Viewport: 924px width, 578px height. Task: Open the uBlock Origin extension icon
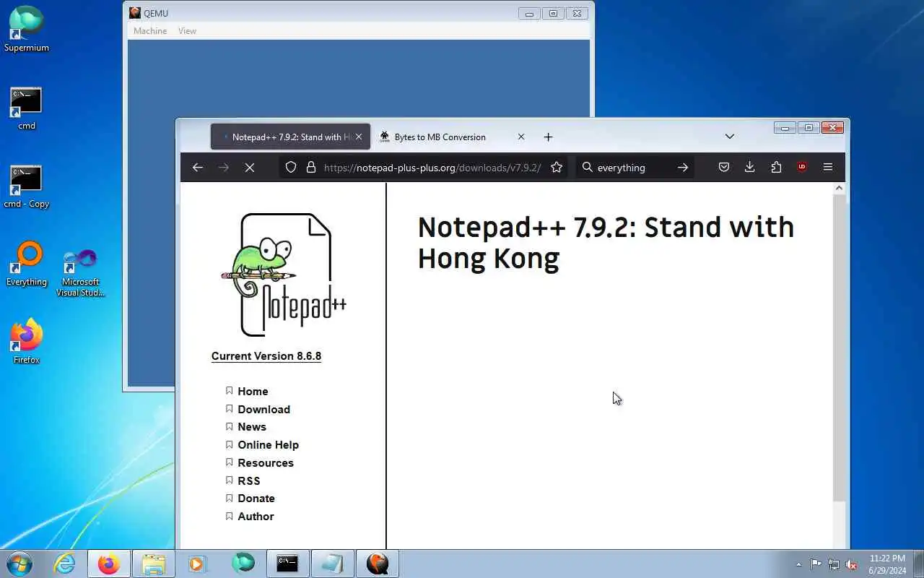pos(802,167)
